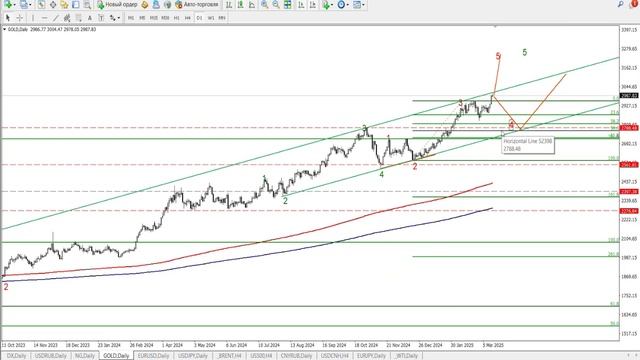Open the Periods clock dropdown
The height and width of the screenshot is (360, 640).
click(x=343, y=4)
